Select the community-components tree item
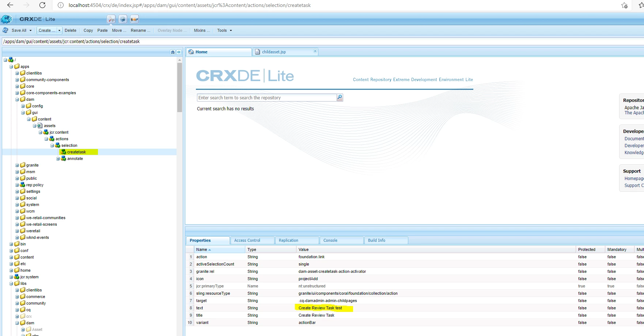Viewport: 644px width, 336px height. coord(48,80)
